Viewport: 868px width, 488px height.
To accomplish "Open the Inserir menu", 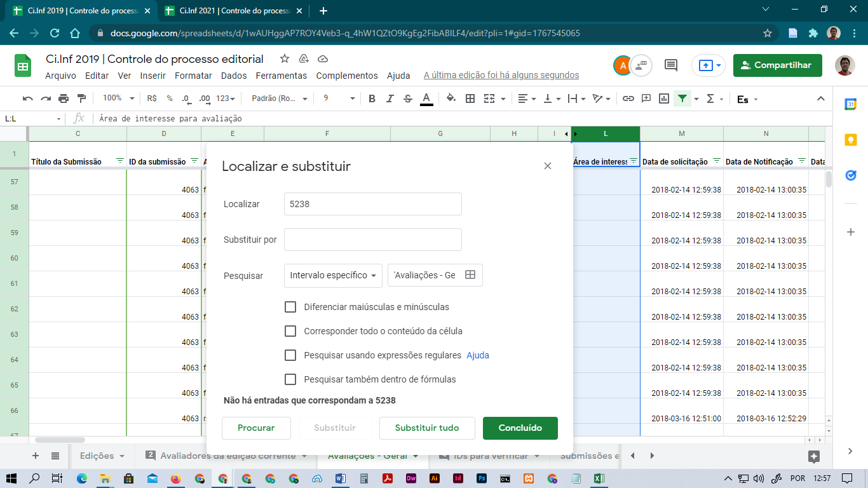I will tap(153, 76).
